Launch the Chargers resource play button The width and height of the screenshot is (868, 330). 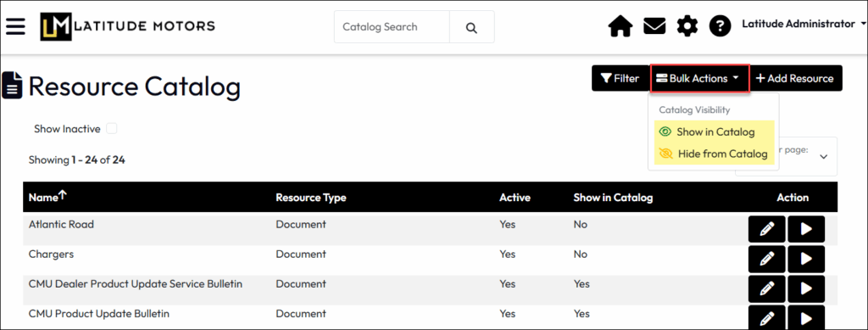click(807, 259)
